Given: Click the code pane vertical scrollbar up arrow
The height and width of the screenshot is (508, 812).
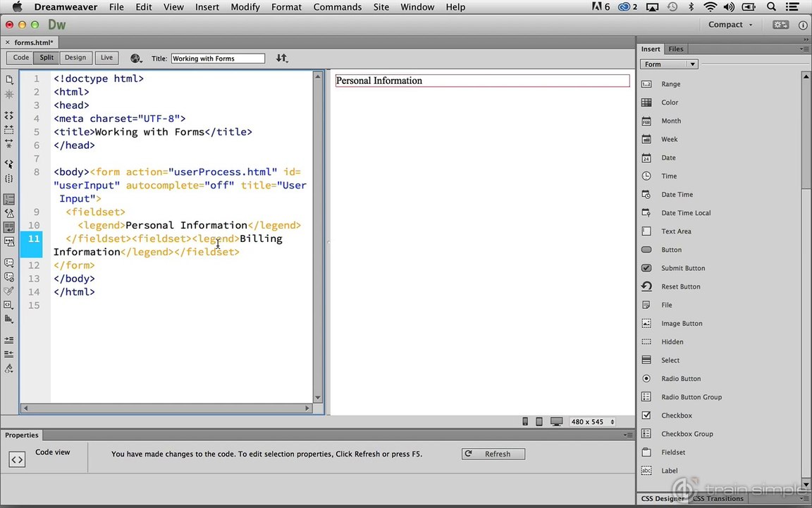Looking at the screenshot, I should [317, 77].
